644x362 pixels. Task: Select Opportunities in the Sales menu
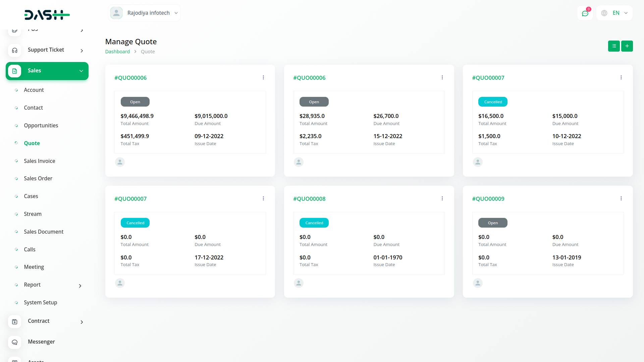(41, 125)
